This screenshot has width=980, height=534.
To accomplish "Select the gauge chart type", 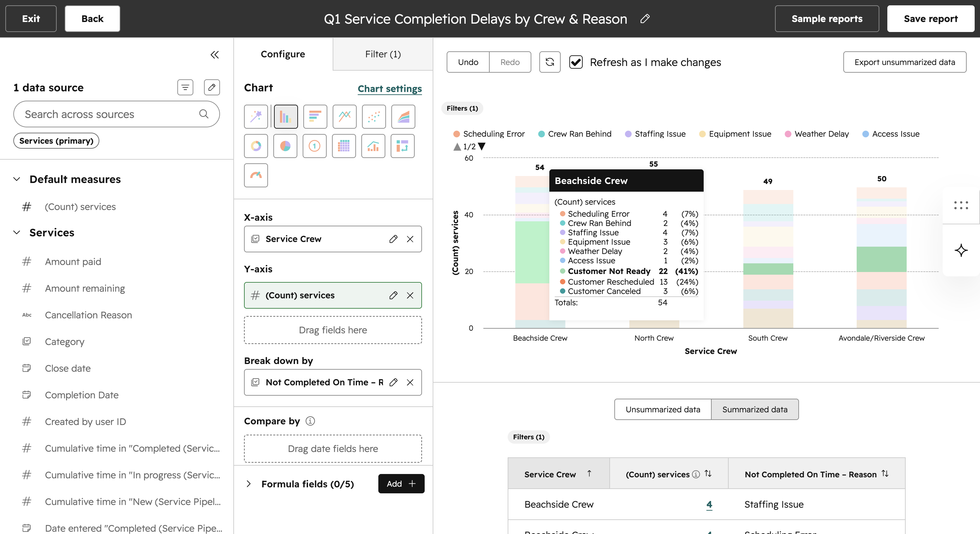I will pyautogui.click(x=256, y=175).
